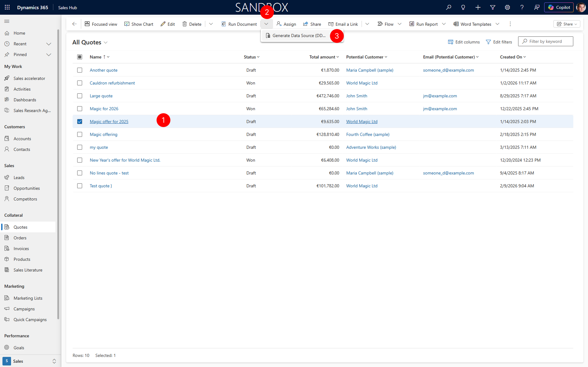Click Show Chart in the toolbar
This screenshot has height=367, width=588.
pyautogui.click(x=139, y=24)
